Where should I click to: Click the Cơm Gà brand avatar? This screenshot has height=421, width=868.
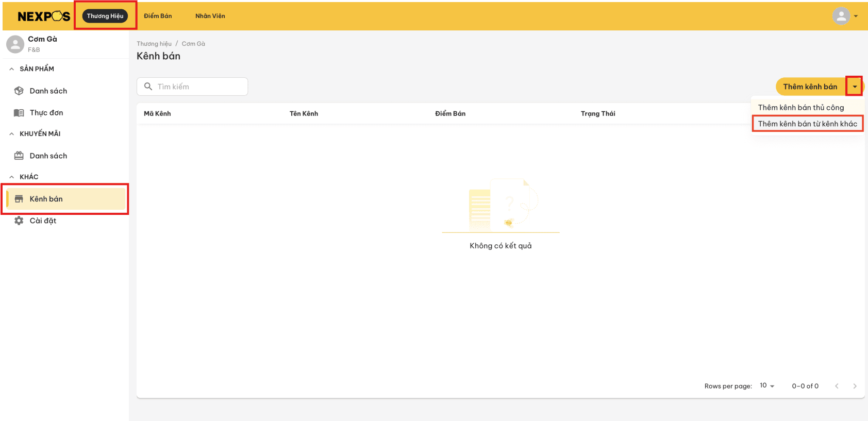(15, 44)
